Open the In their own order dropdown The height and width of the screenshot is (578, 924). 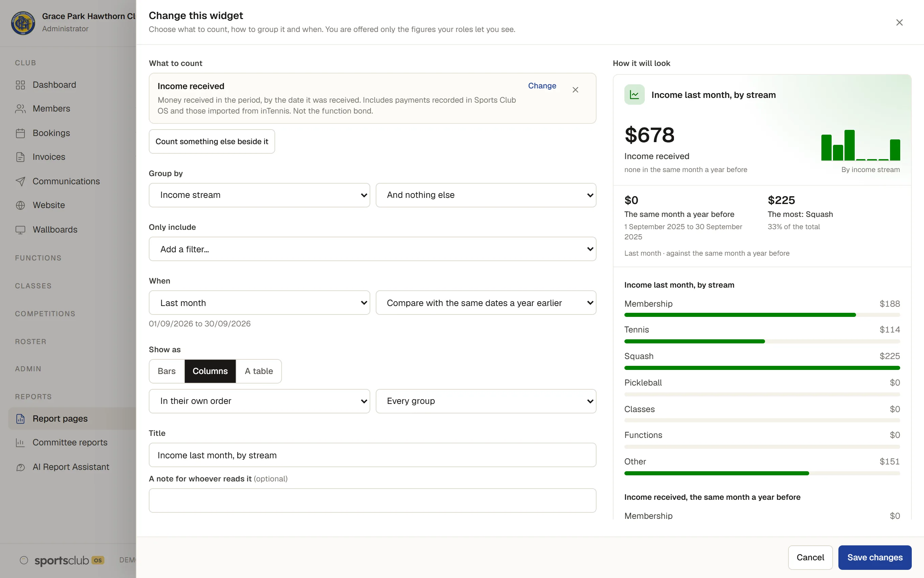click(259, 401)
